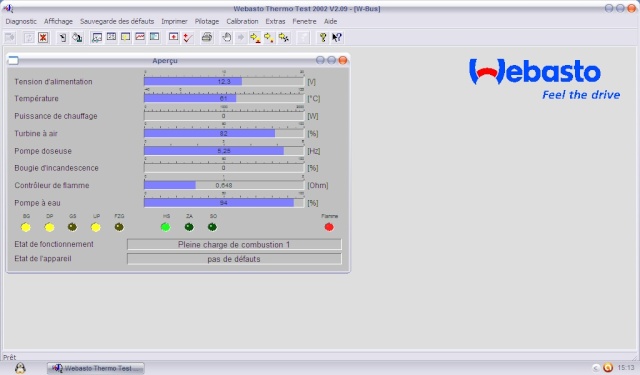Image resolution: width=640 pixels, height=375 pixels.
Task: Click the penguin start icon in taskbar
Action: click(x=20, y=368)
